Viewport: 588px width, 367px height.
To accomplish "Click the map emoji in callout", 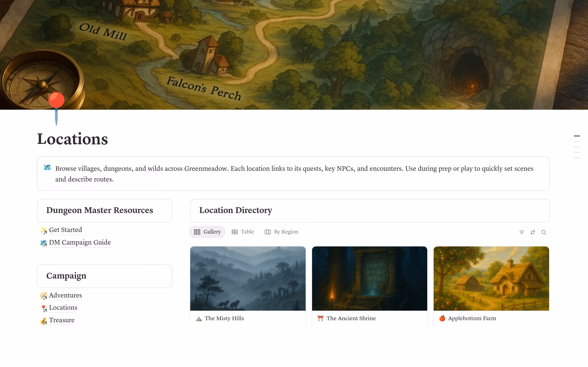I will tap(47, 167).
